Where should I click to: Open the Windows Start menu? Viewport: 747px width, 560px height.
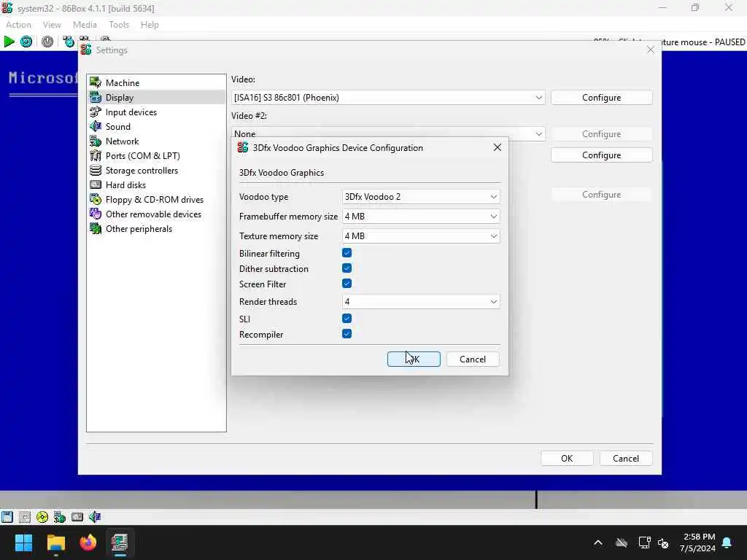click(x=23, y=542)
